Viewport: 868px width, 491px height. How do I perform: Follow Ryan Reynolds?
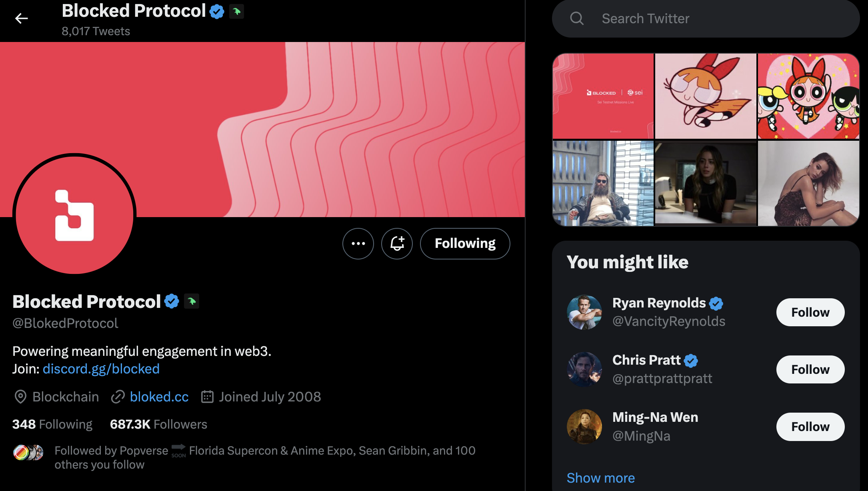click(x=810, y=312)
